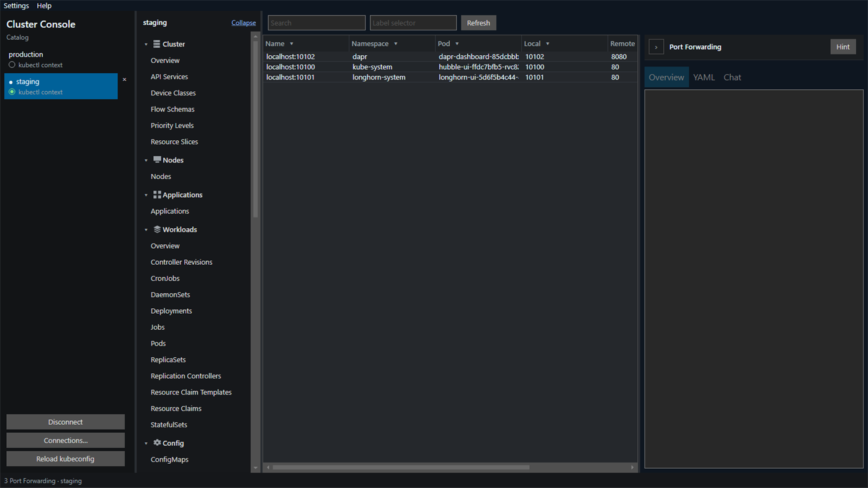Select the Overview tab in details panel
868x488 pixels.
(x=666, y=78)
